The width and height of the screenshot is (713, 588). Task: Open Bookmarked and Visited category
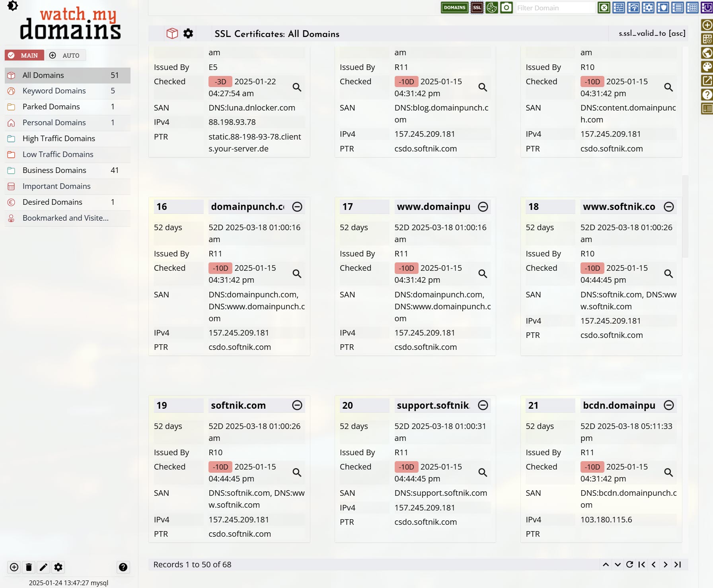point(68,218)
